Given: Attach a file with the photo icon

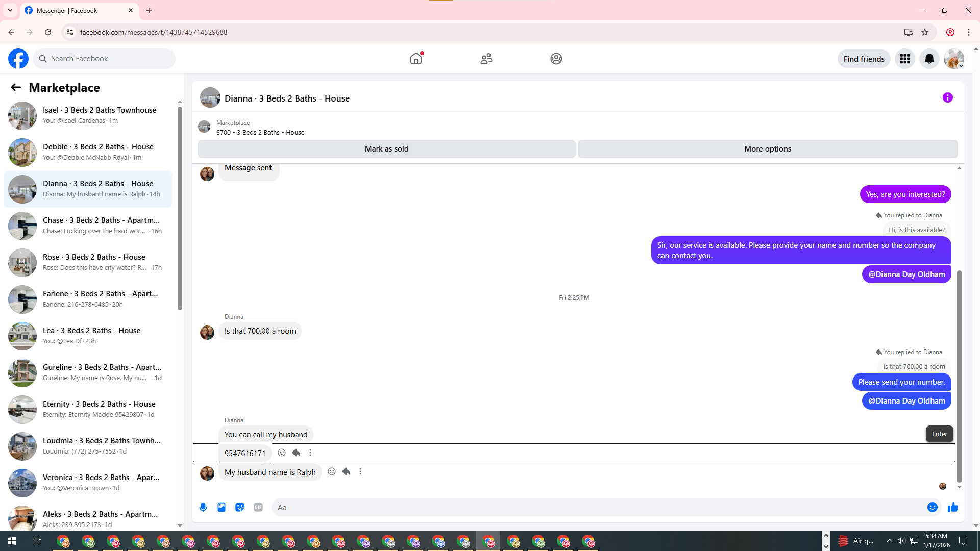Looking at the screenshot, I should (222, 507).
